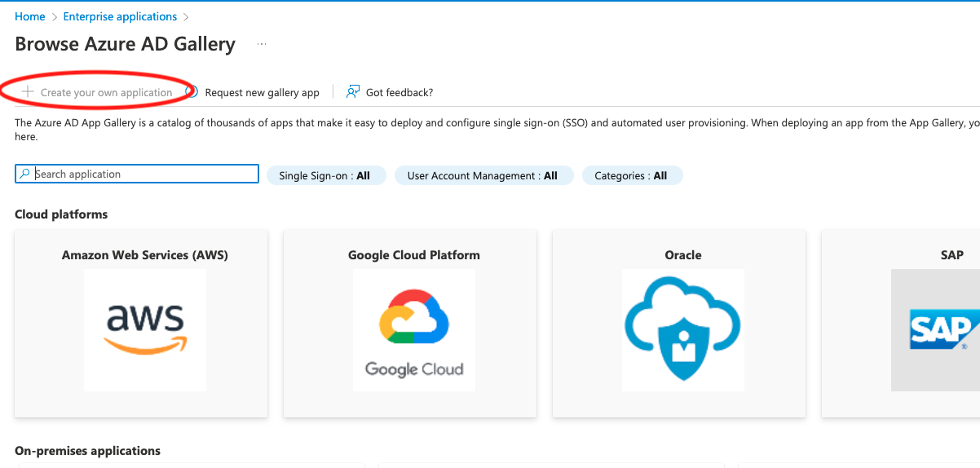
Task: Select Create your own application
Action: point(97,92)
